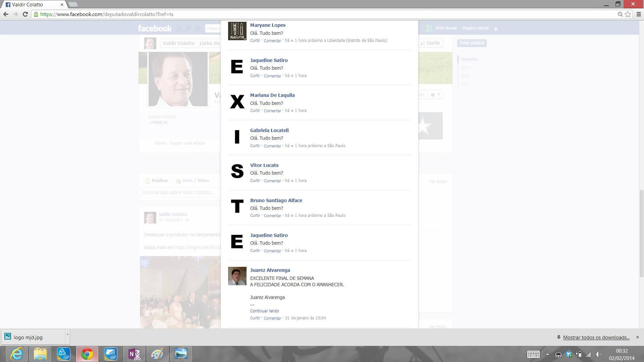Open the Foto / Vídeo tab
Viewport: 644px width, 362px height.
click(x=192, y=181)
